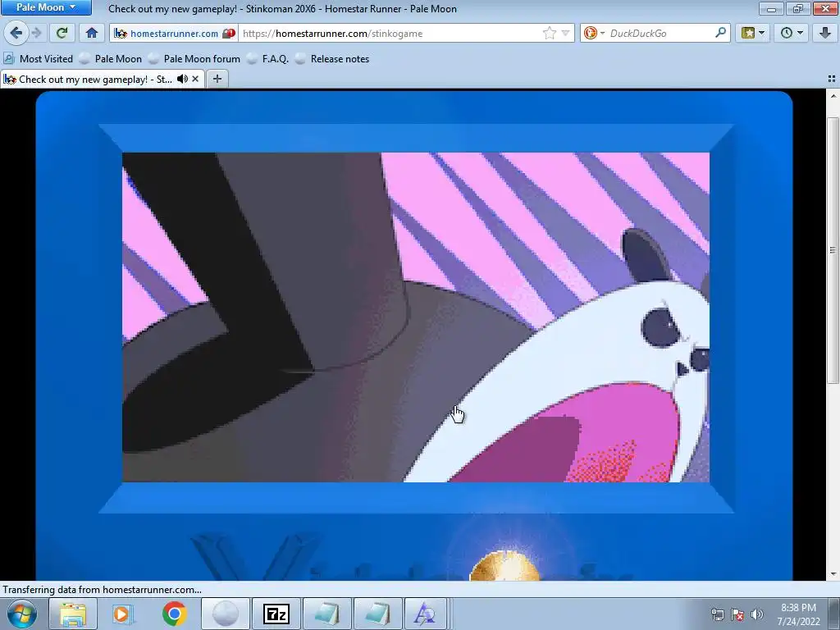Click the system volume tray icon
The height and width of the screenshot is (630, 840).
pyautogui.click(x=757, y=614)
